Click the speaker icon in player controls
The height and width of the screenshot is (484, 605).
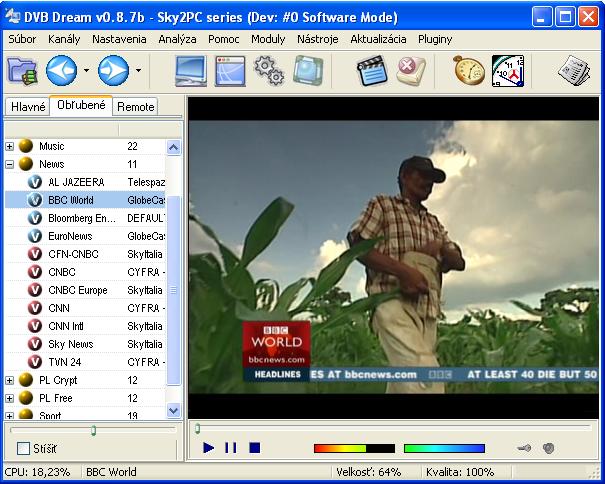point(548,448)
